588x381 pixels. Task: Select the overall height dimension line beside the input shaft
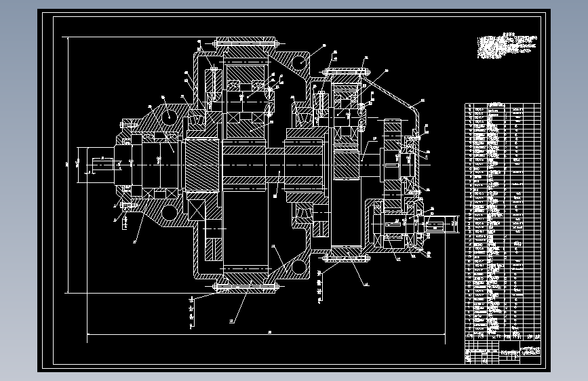coord(68,165)
